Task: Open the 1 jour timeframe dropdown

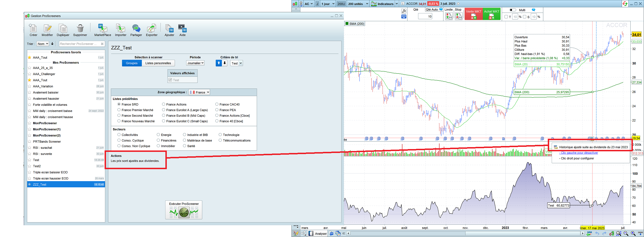Action: click(x=328, y=4)
